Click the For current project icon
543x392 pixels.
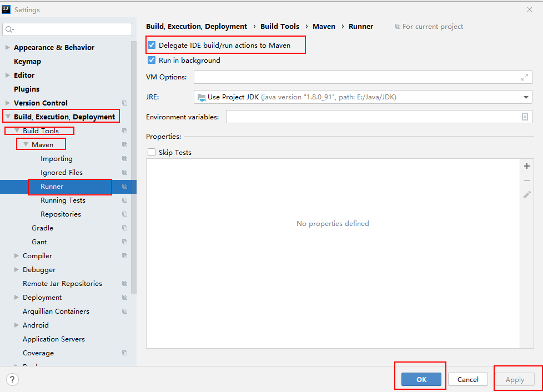click(398, 26)
